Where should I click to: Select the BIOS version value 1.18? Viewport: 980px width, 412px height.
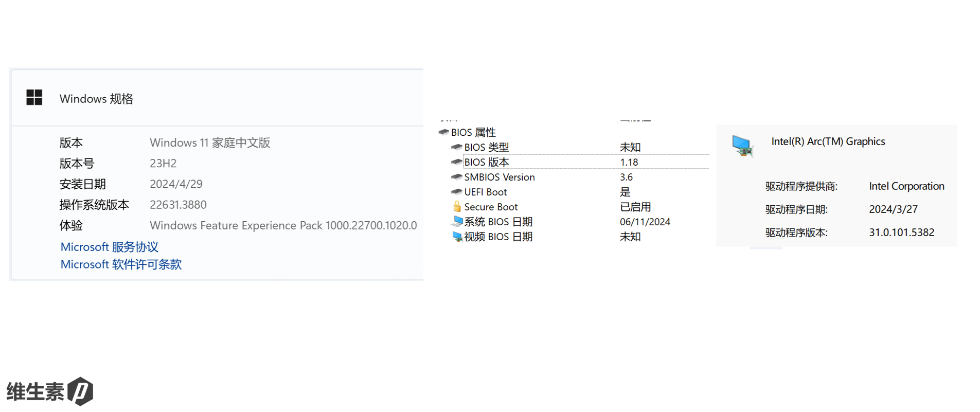[x=629, y=162]
